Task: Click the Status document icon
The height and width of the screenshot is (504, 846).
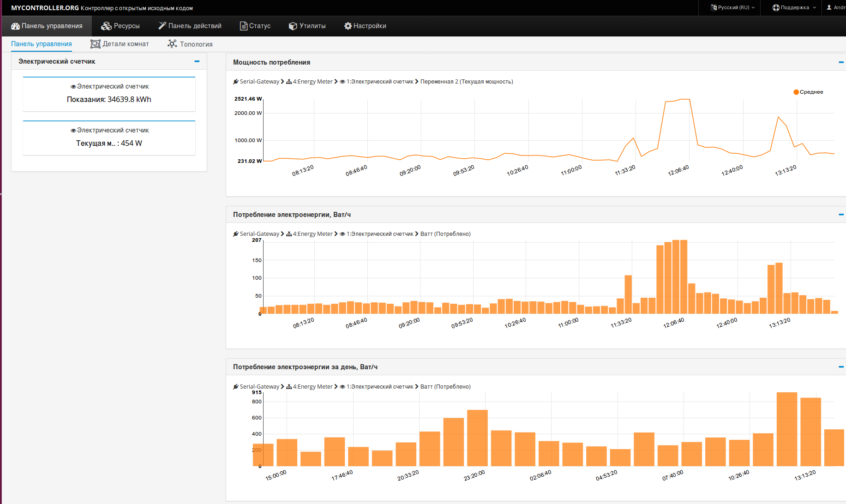Action: (243, 26)
